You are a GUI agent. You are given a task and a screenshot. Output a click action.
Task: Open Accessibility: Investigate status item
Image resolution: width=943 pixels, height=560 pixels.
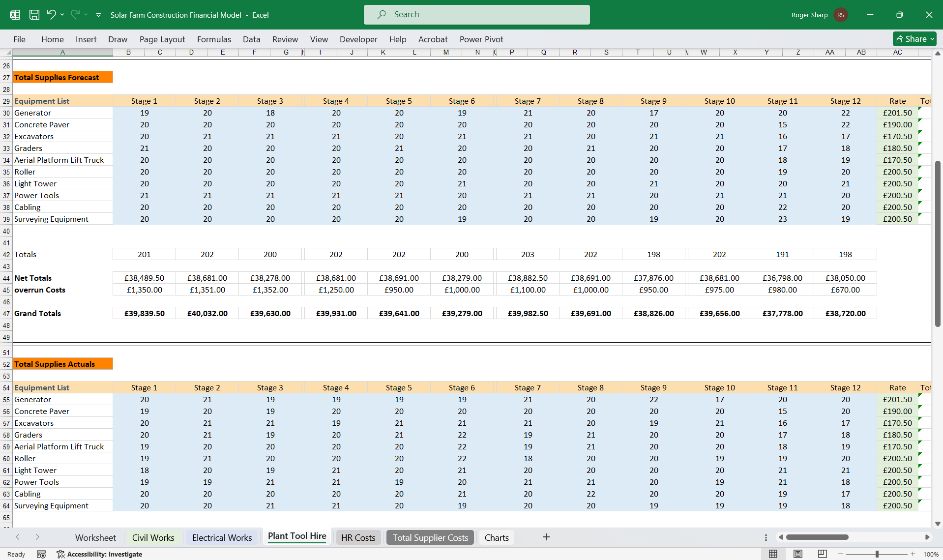tap(99, 554)
